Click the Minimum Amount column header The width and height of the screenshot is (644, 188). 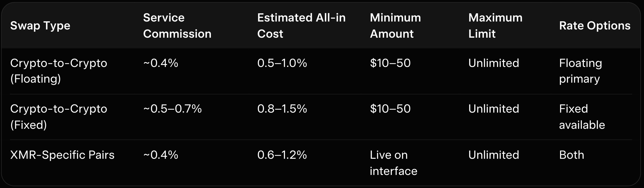click(x=395, y=26)
